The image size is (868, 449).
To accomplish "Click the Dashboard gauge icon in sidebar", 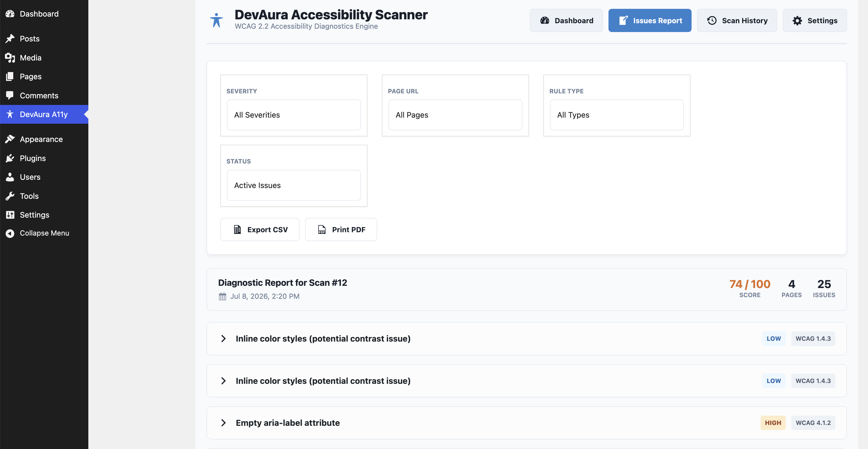I will [x=10, y=14].
